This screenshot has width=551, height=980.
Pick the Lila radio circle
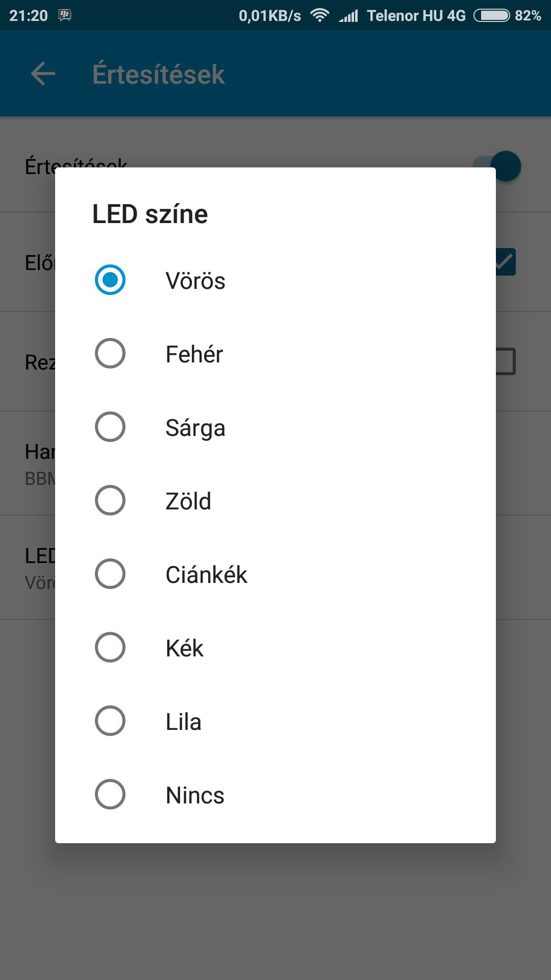click(110, 721)
